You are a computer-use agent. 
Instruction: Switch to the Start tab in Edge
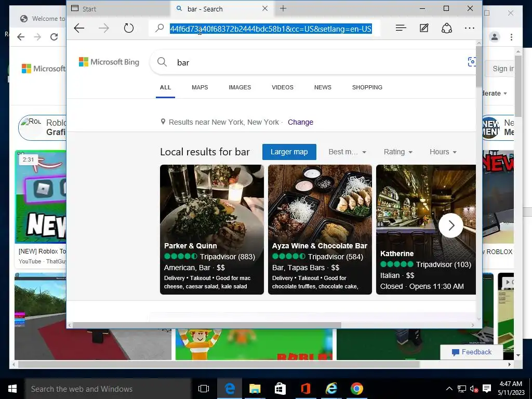click(118, 9)
